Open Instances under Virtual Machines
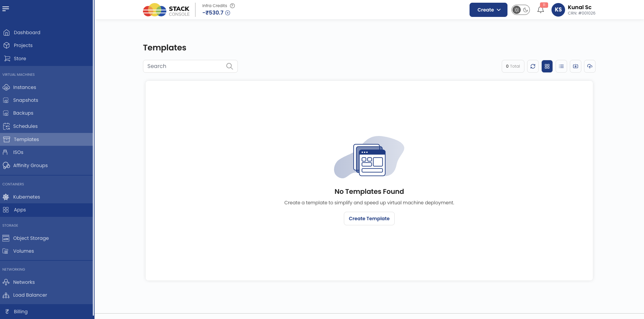644x319 pixels. (x=46, y=87)
